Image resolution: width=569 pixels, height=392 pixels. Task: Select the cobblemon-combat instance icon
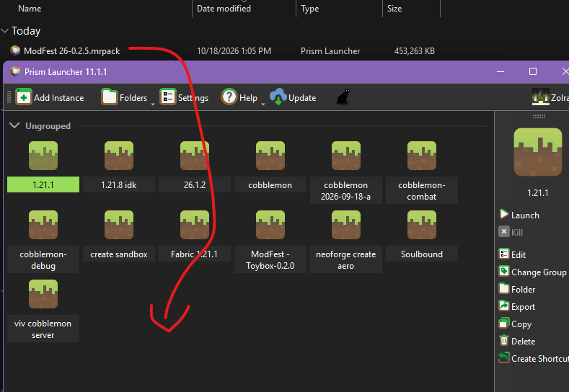pyautogui.click(x=422, y=156)
